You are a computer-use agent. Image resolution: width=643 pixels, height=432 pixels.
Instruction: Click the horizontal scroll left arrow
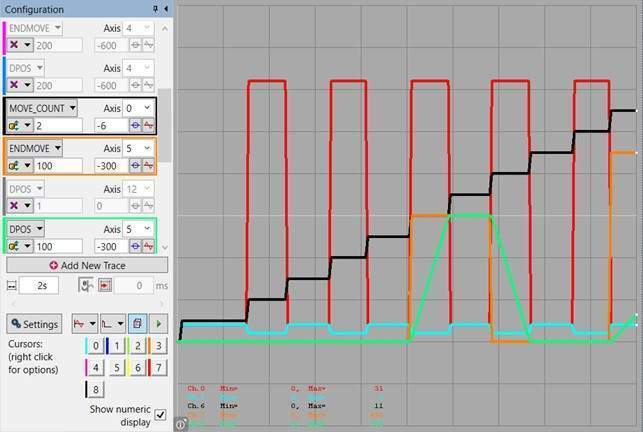[13, 304]
